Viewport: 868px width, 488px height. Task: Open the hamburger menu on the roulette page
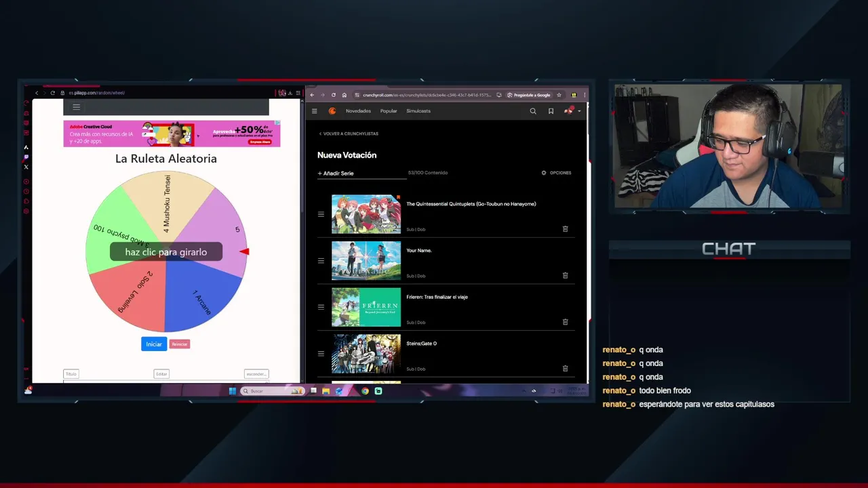76,107
